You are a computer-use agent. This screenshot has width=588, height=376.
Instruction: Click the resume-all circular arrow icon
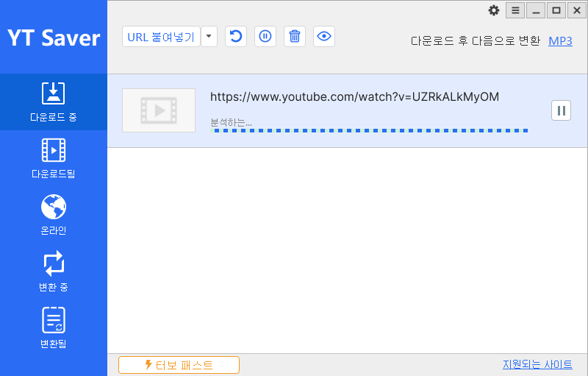(x=236, y=37)
